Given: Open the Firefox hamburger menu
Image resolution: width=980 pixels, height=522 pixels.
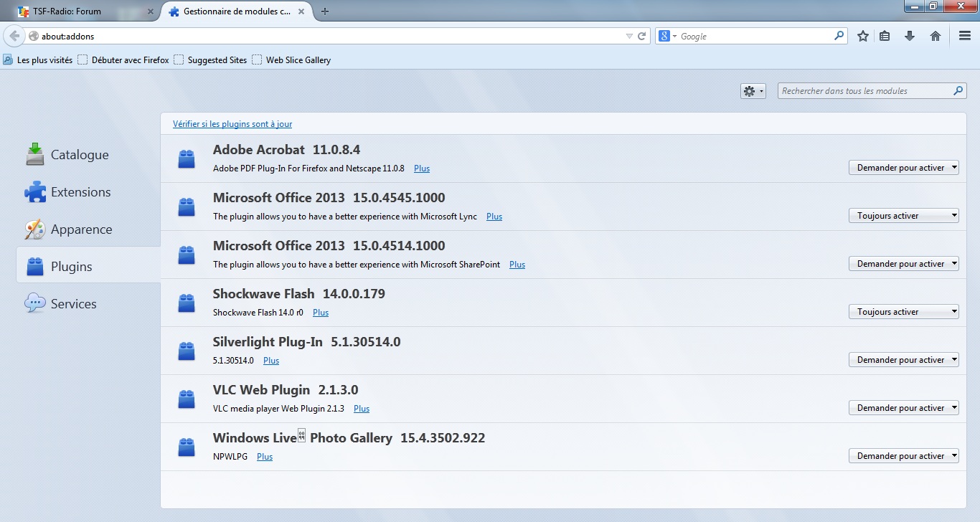Looking at the screenshot, I should pyautogui.click(x=965, y=36).
